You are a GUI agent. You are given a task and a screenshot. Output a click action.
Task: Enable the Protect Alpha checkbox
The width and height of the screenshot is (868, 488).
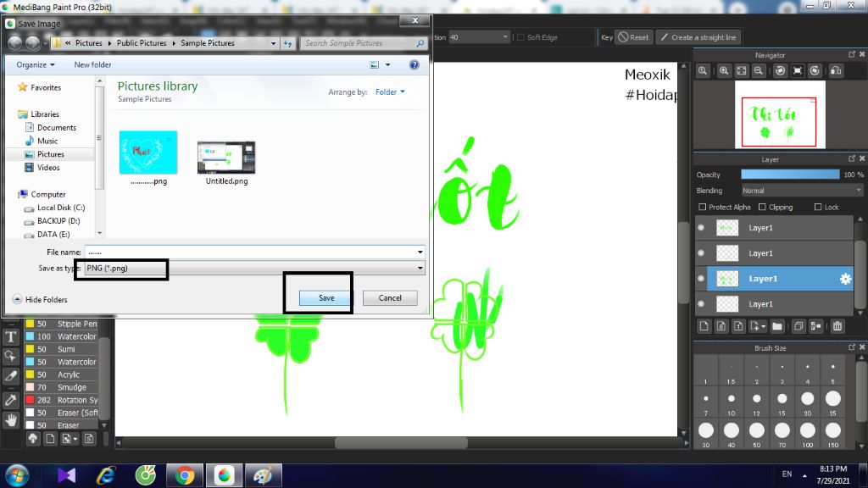pyautogui.click(x=703, y=207)
